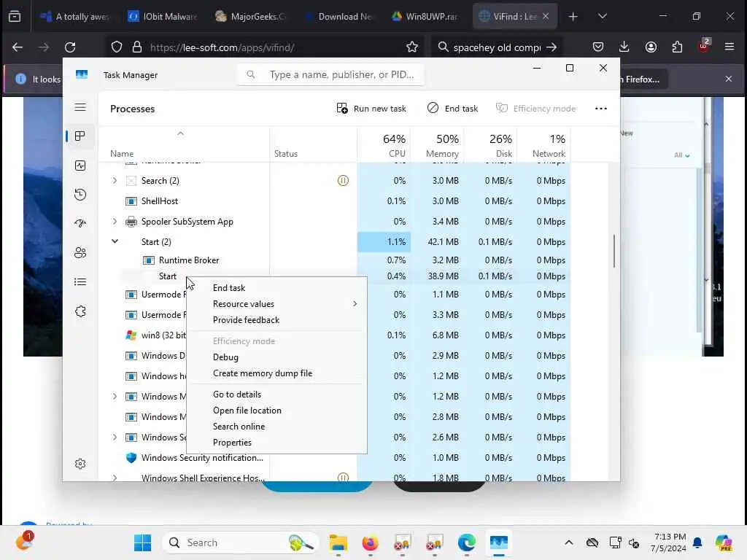Image resolution: width=747 pixels, height=560 pixels.
Task: Choose Create memory dump file
Action: coord(263,373)
